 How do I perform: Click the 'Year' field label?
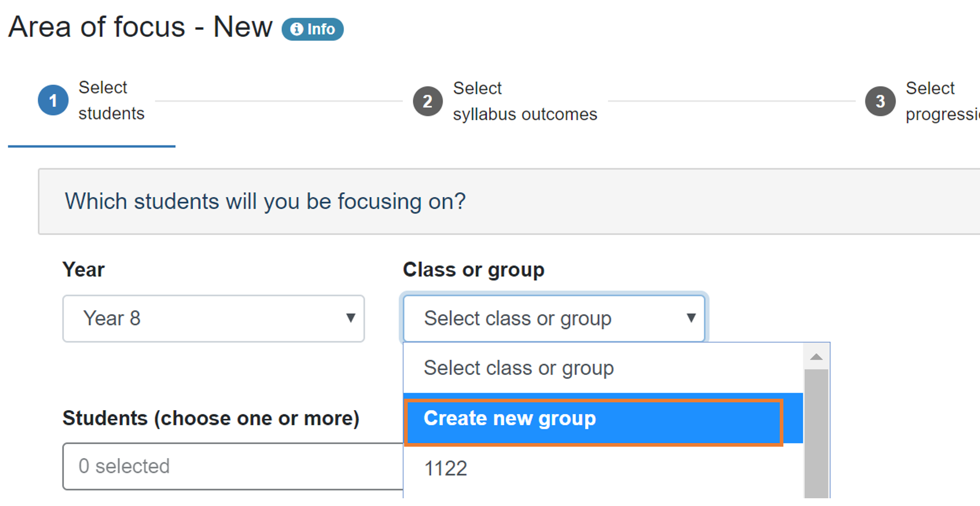pyautogui.click(x=84, y=269)
